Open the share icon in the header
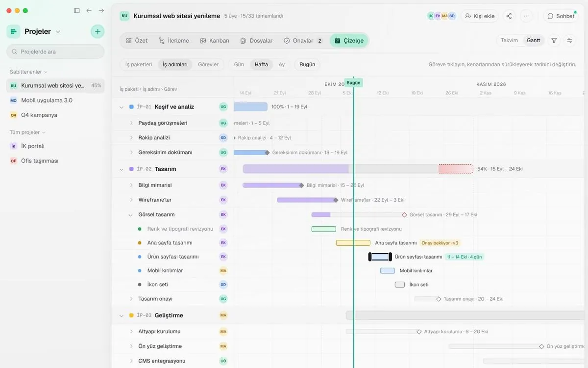Image resolution: width=588 pixels, height=368 pixels. (x=509, y=16)
